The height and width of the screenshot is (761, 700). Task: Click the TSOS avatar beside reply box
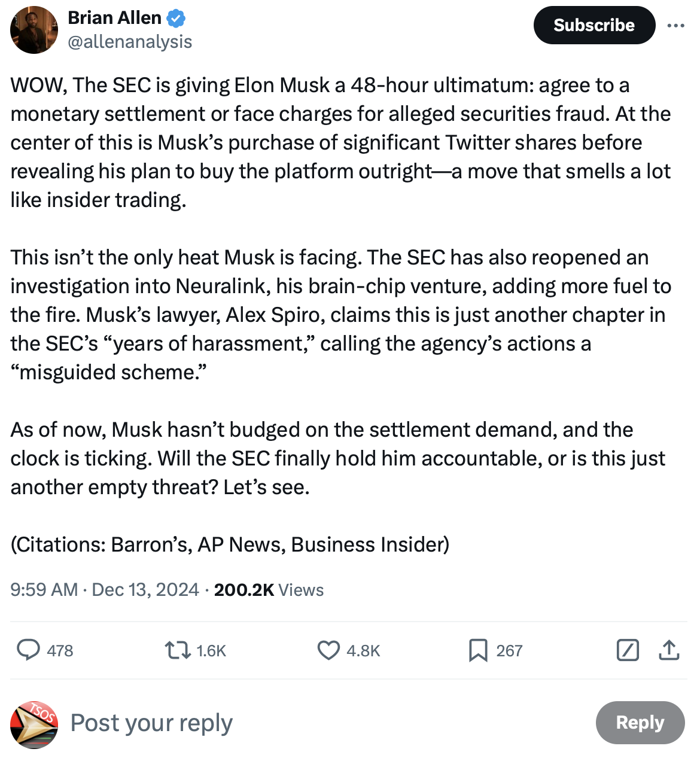34,725
